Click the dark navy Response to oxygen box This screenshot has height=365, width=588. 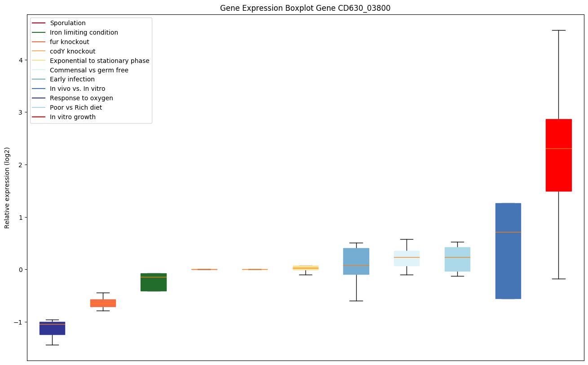pyautogui.click(x=52, y=328)
